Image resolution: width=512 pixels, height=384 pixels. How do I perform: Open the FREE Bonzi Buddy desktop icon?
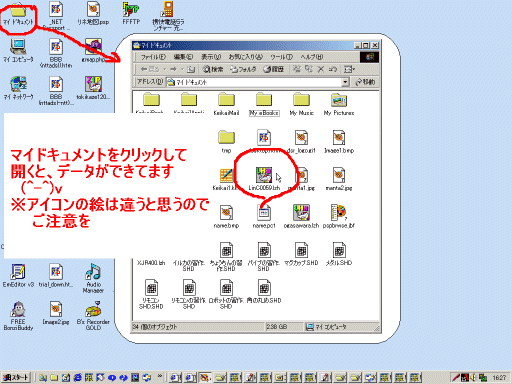point(18,316)
